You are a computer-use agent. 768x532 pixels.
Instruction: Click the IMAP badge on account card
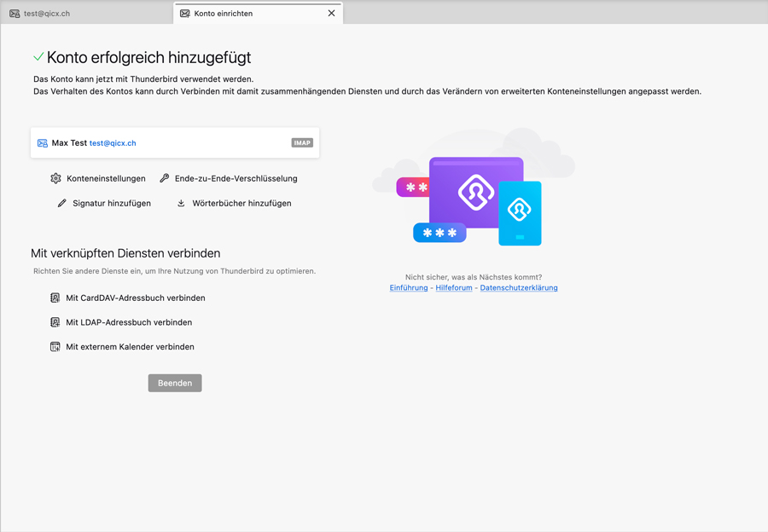(x=302, y=143)
